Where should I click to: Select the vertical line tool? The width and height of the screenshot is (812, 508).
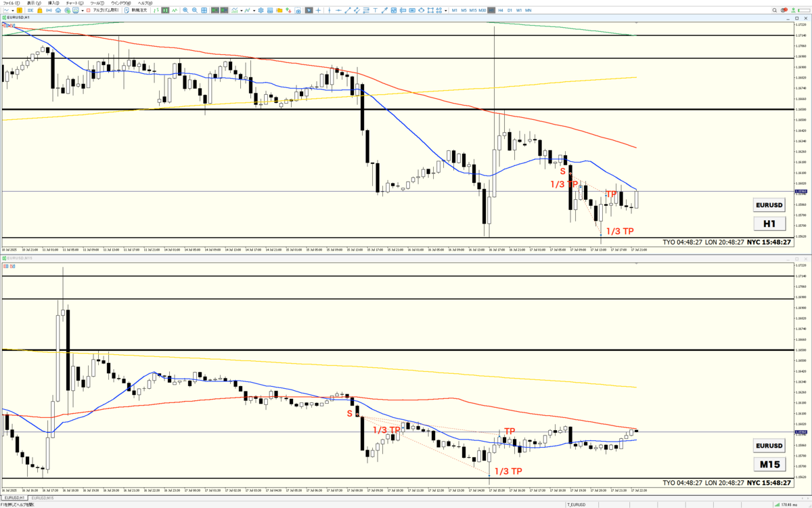330,10
